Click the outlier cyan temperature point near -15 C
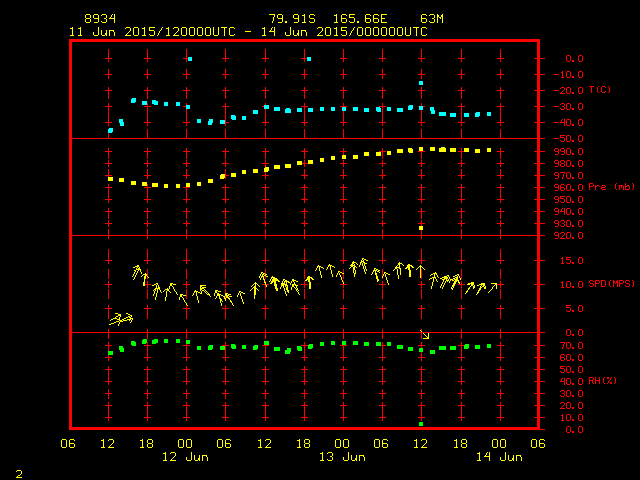 pos(421,83)
